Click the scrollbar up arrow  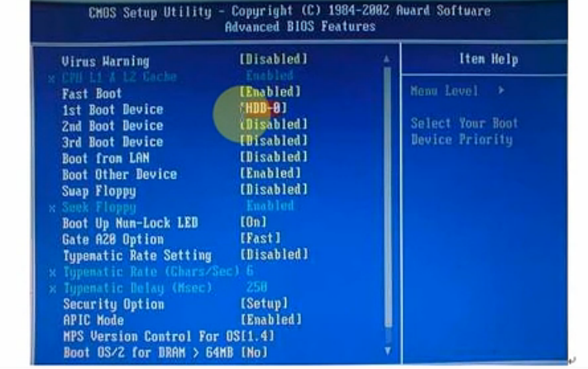pyautogui.click(x=387, y=60)
